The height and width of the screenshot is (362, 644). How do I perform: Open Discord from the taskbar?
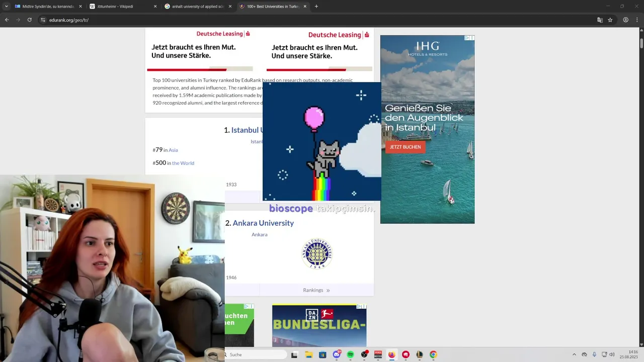tap(337, 354)
